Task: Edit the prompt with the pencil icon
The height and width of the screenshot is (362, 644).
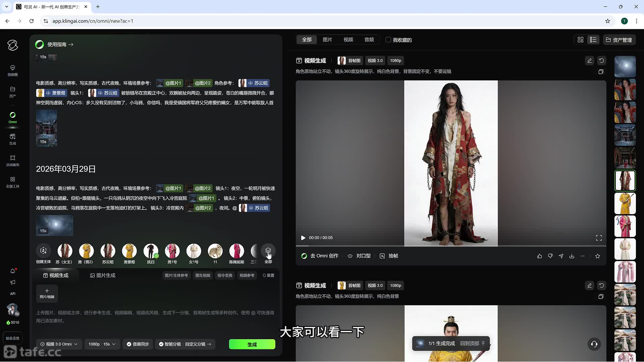Action: [x=589, y=61]
